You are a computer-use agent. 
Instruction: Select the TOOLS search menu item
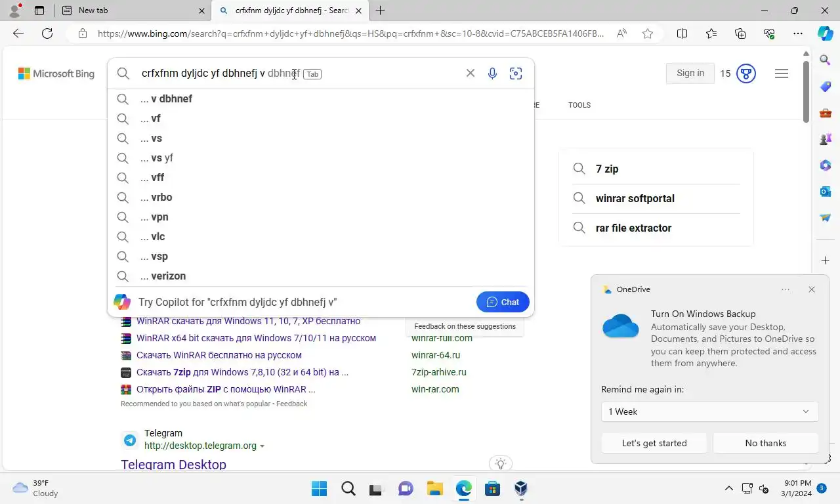(x=579, y=105)
